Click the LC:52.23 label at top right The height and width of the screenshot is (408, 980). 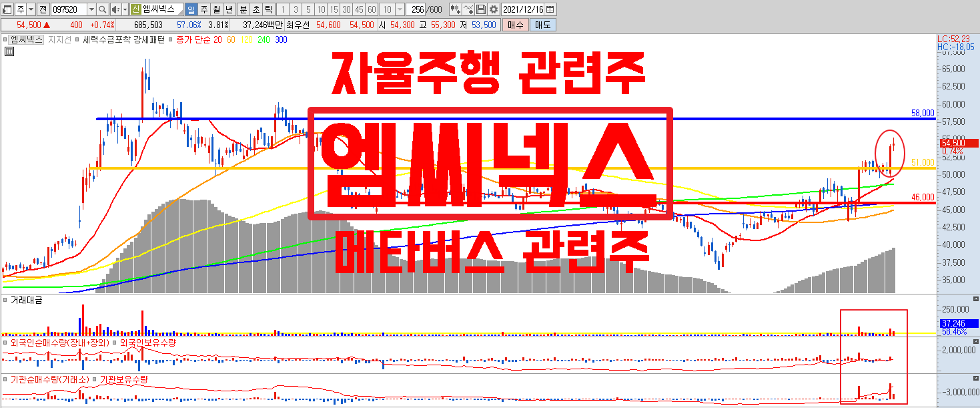click(953, 39)
